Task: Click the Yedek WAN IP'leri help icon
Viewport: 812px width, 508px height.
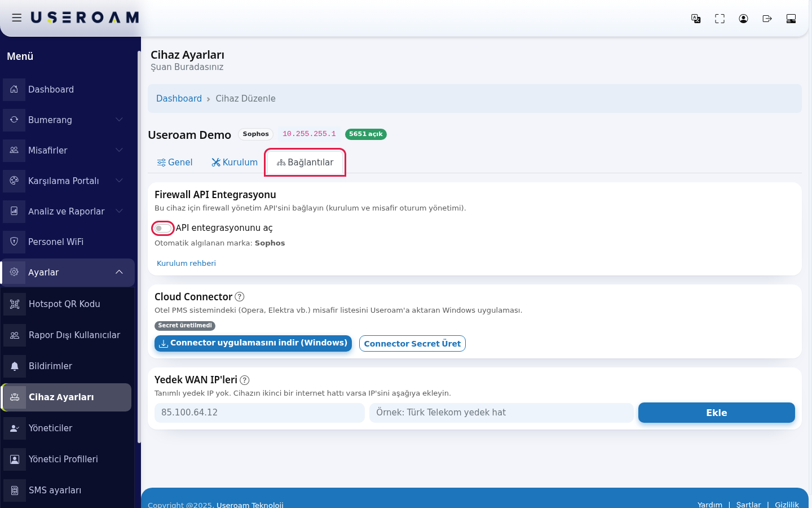Action: (245, 380)
